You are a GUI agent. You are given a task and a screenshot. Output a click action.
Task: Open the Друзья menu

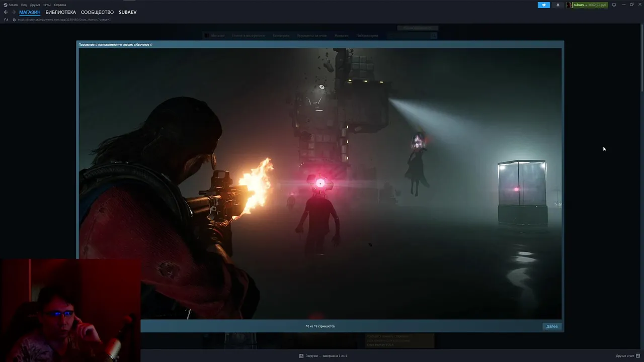point(35,5)
